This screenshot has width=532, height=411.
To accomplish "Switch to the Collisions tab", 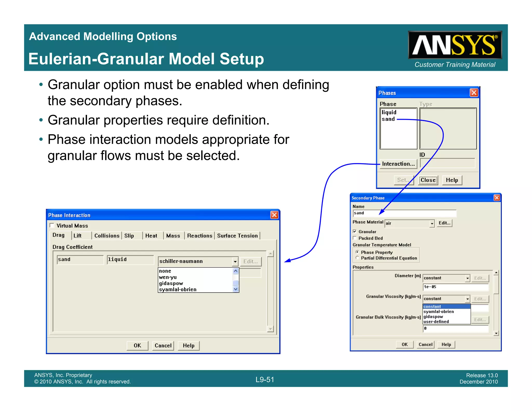I will [x=107, y=236].
